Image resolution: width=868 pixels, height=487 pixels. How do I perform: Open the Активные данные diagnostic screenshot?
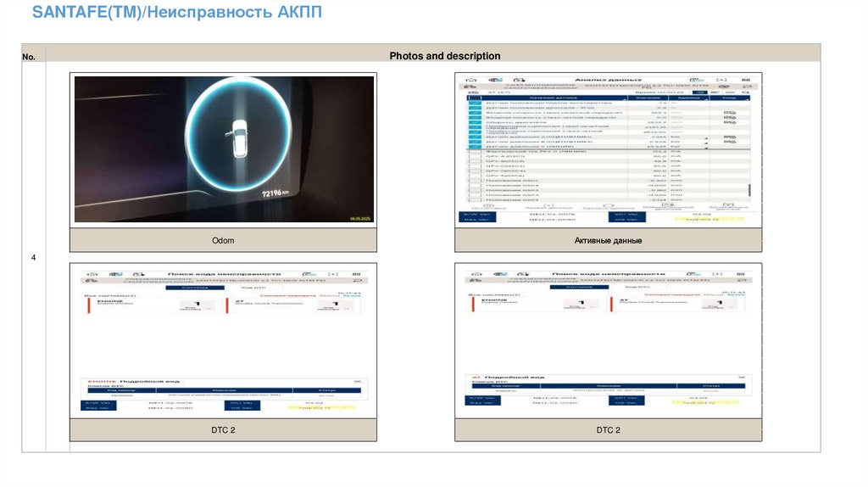(608, 149)
